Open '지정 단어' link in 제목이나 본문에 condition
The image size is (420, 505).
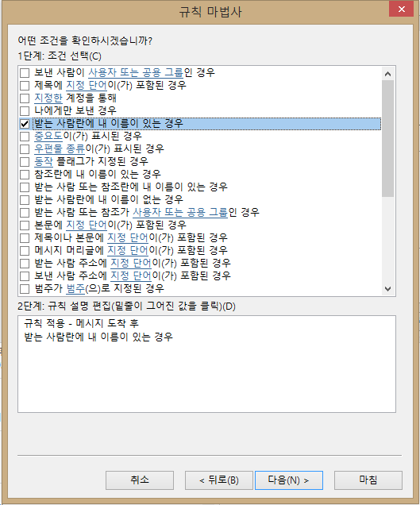(128, 237)
